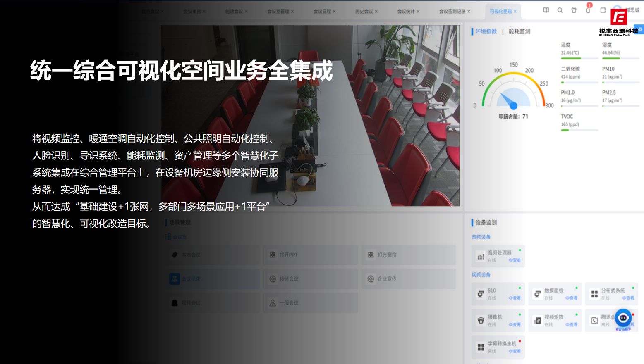Open the robot assistant floating icon
Image resolution: width=644 pixels, height=364 pixels.
click(623, 318)
